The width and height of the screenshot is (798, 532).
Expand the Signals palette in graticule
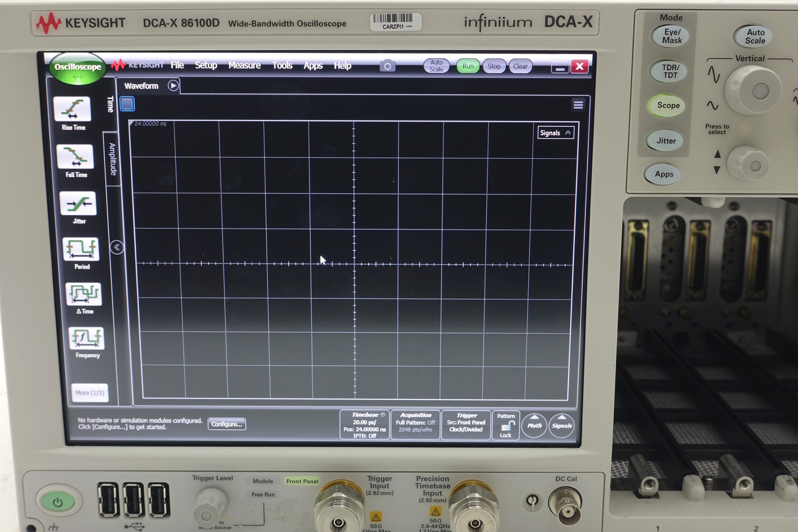(556, 133)
